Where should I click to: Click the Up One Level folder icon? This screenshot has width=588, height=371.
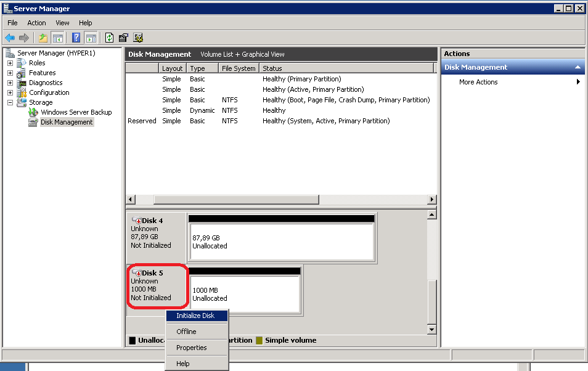43,38
